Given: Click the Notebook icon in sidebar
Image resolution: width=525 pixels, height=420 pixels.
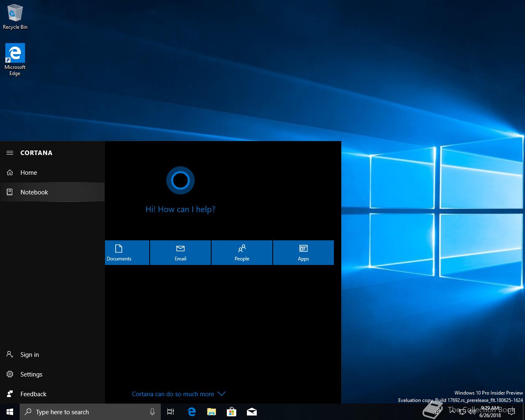Looking at the screenshot, I should (10, 192).
